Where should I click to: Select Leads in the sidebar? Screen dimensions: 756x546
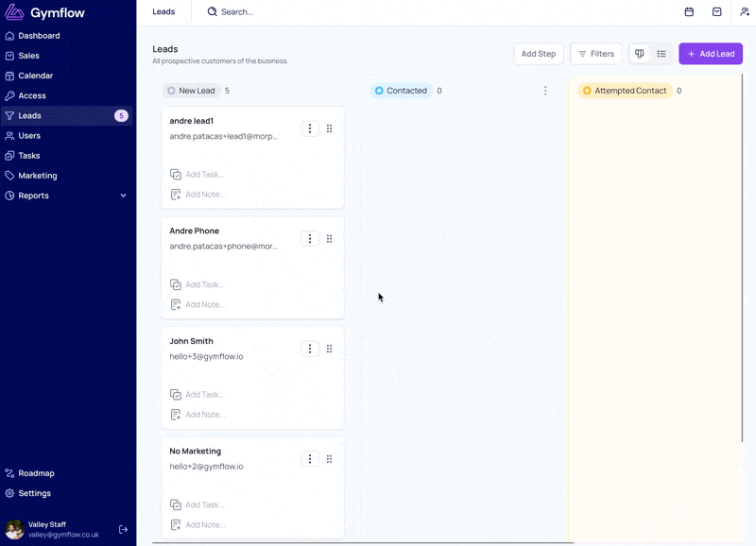pyautogui.click(x=66, y=115)
